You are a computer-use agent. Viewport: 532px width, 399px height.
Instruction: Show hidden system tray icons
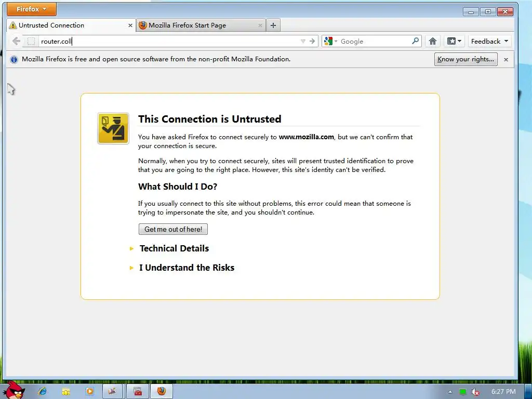(x=450, y=392)
